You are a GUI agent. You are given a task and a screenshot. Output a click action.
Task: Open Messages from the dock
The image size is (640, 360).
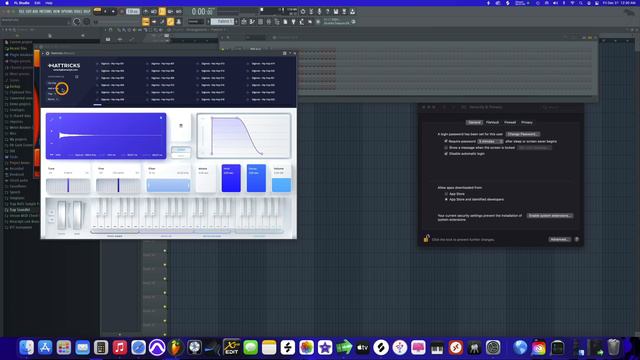pyautogui.click(x=251, y=348)
